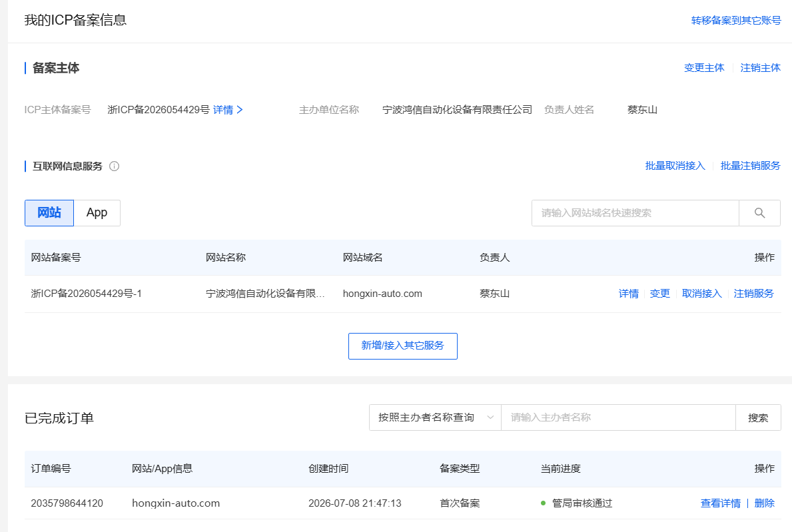Screen dimensions: 792x532
Task: Click the magnifier search icon button
Action: (x=759, y=213)
